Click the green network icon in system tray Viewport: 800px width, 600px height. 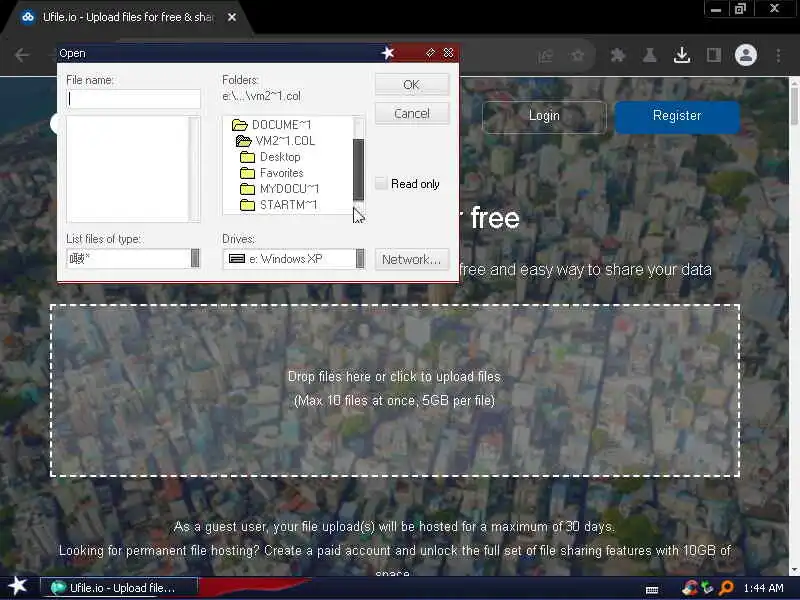coord(707,588)
